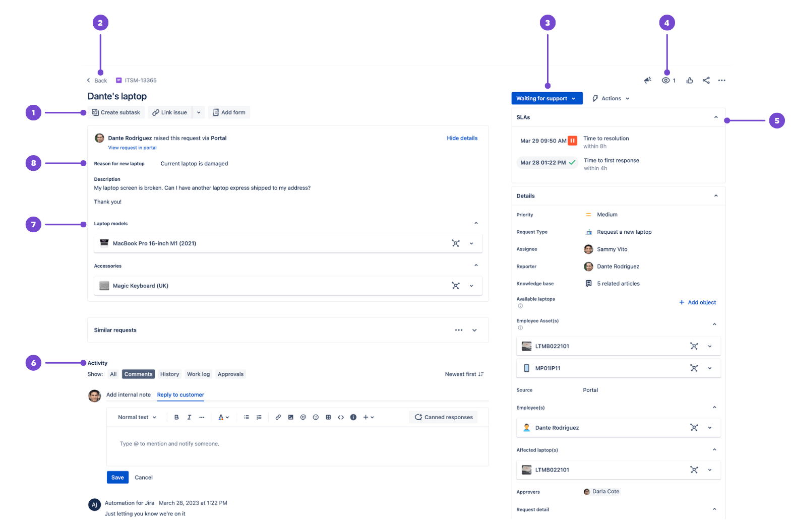792x532 pixels.
Task: Collapse the SLAs panel
Action: [x=715, y=117]
